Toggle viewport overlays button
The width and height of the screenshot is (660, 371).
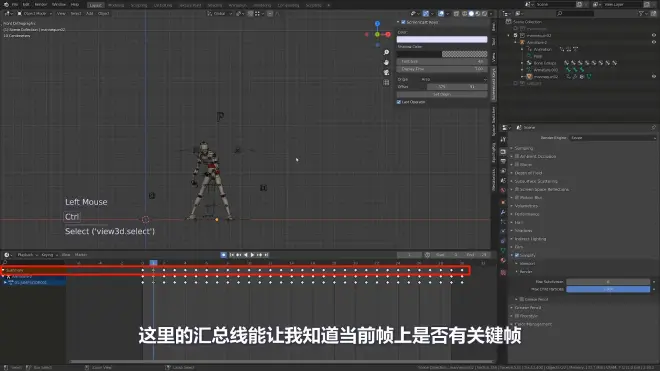(441, 13)
